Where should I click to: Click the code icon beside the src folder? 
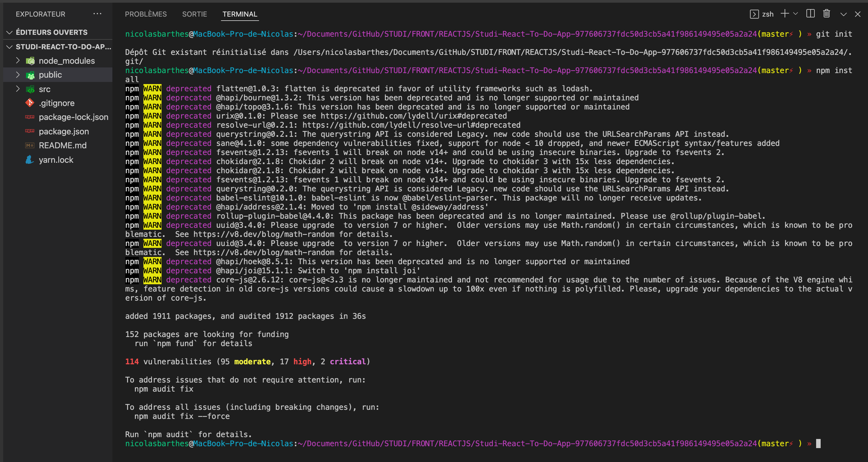pos(30,89)
